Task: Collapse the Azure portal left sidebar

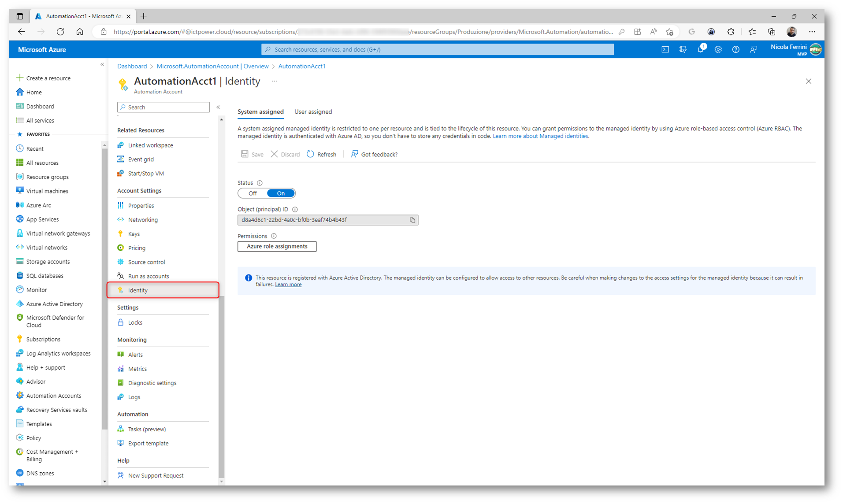Action: pos(102,65)
